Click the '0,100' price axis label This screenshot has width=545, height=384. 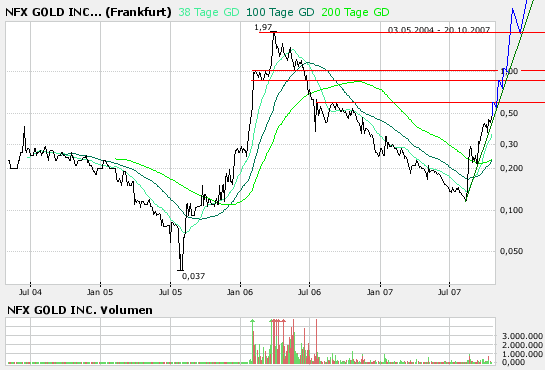click(511, 210)
